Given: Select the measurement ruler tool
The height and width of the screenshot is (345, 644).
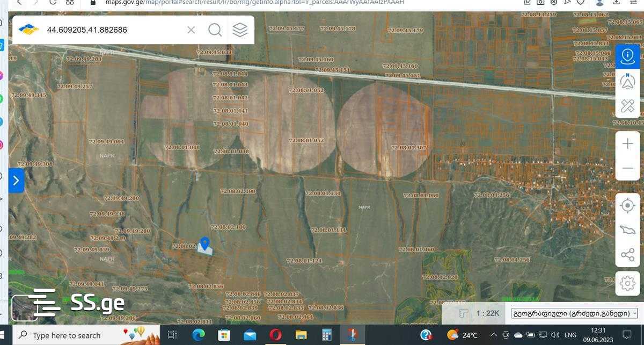Looking at the screenshot, I should click(x=627, y=106).
